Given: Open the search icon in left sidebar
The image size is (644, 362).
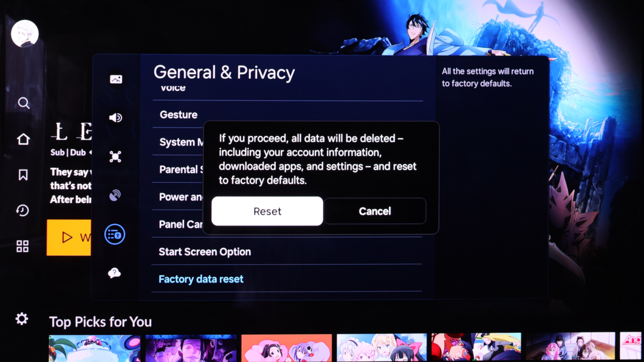Looking at the screenshot, I should pyautogui.click(x=24, y=103).
